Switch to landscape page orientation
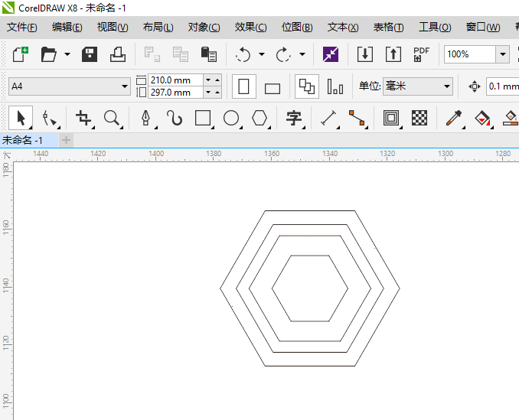 pos(273,87)
